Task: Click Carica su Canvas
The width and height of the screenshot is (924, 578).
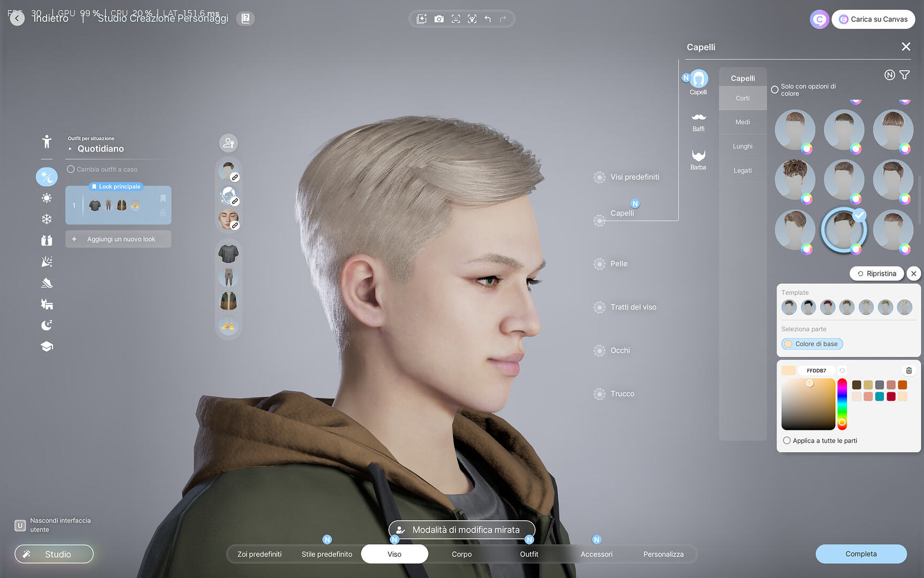Action: click(x=873, y=19)
